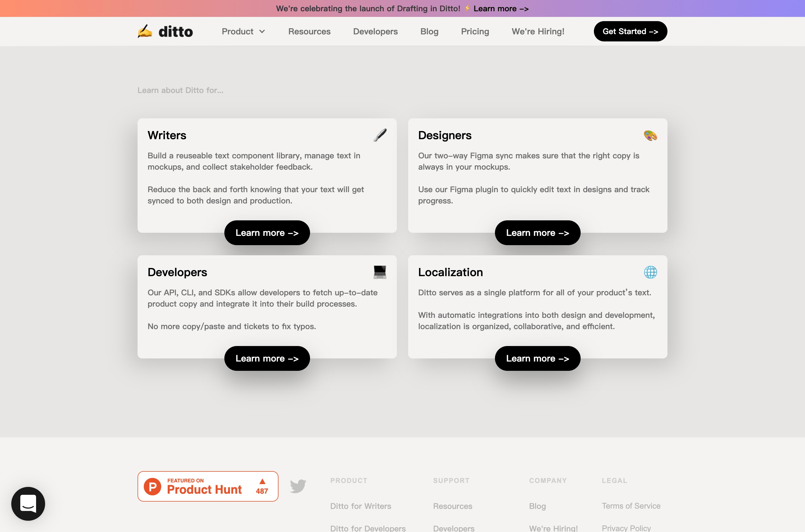Click the Writers card heading
805x532 pixels.
pyautogui.click(x=167, y=135)
